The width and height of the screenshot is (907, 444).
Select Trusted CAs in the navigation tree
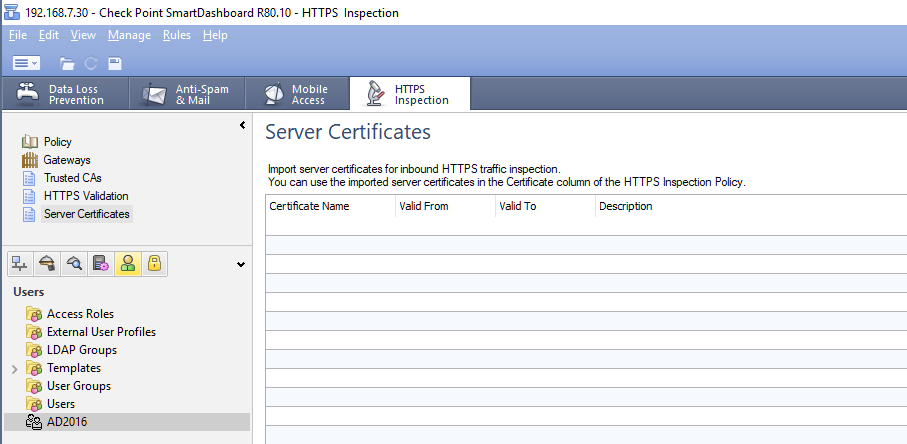tap(72, 177)
